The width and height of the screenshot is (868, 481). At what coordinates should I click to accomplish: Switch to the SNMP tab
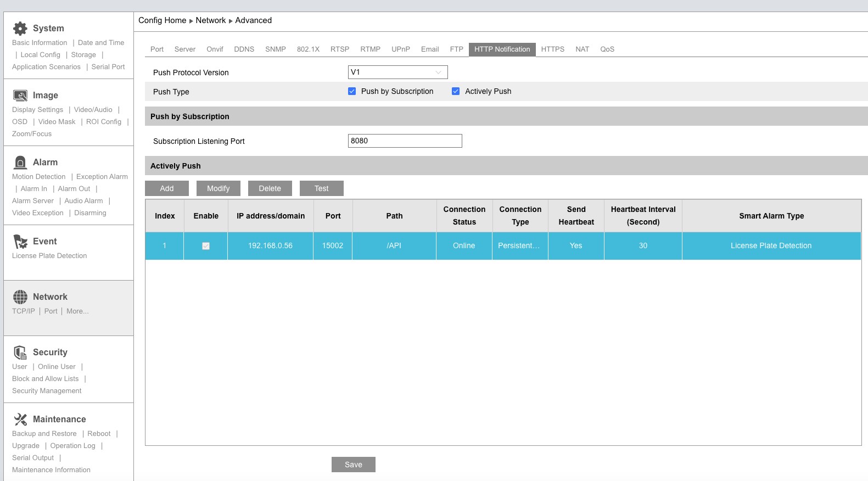[276, 49]
